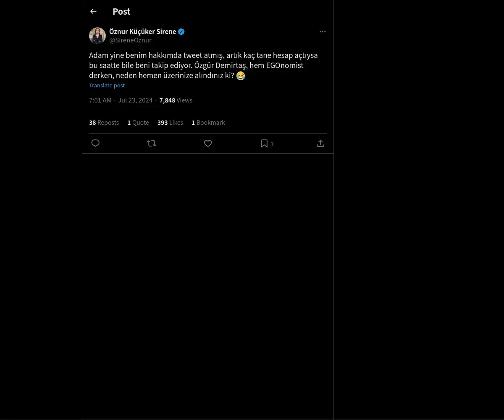Toggle the bookmark icon

click(264, 143)
